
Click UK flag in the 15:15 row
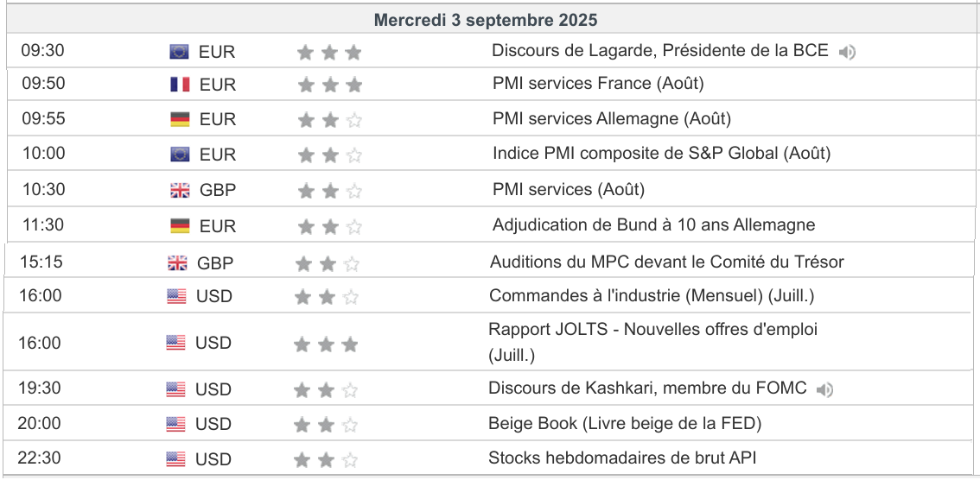pos(177,263)
